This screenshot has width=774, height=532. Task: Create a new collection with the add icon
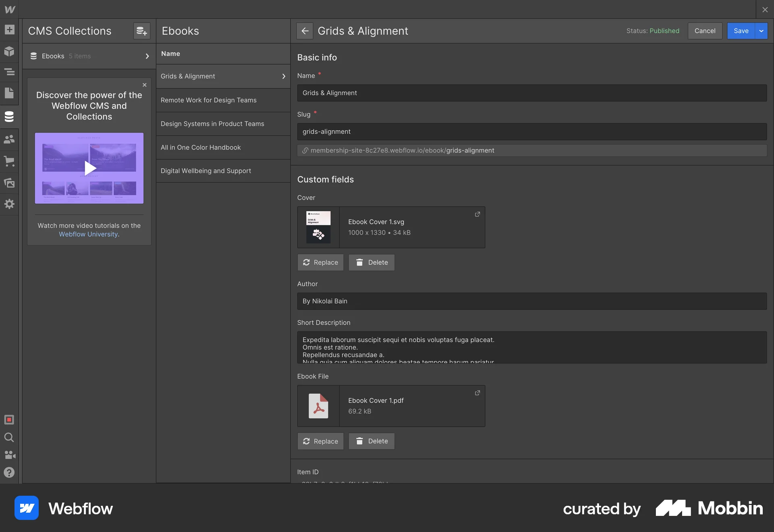(141, 31)
